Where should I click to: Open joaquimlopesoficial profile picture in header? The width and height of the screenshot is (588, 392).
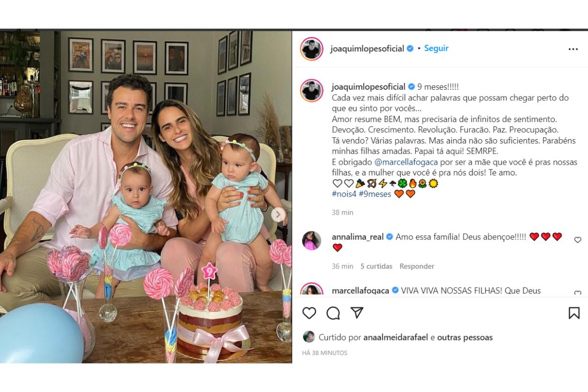312,49
